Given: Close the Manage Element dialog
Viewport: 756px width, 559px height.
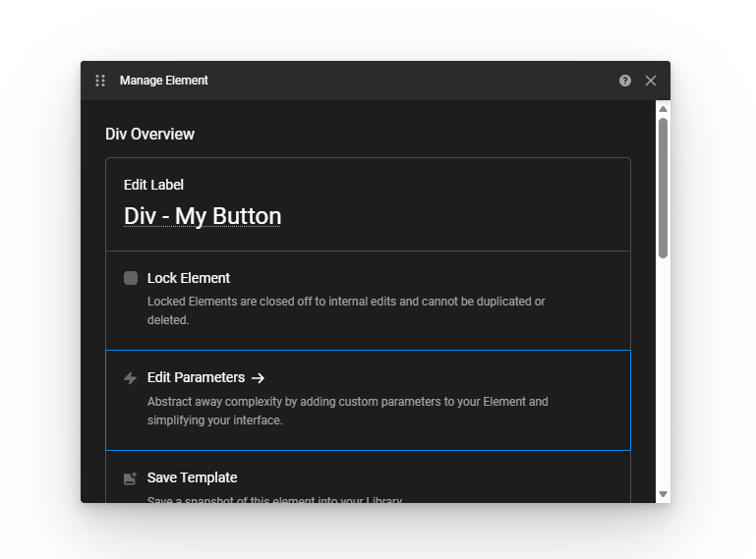Looking at the screenshot, I should (x=651, y=81).
